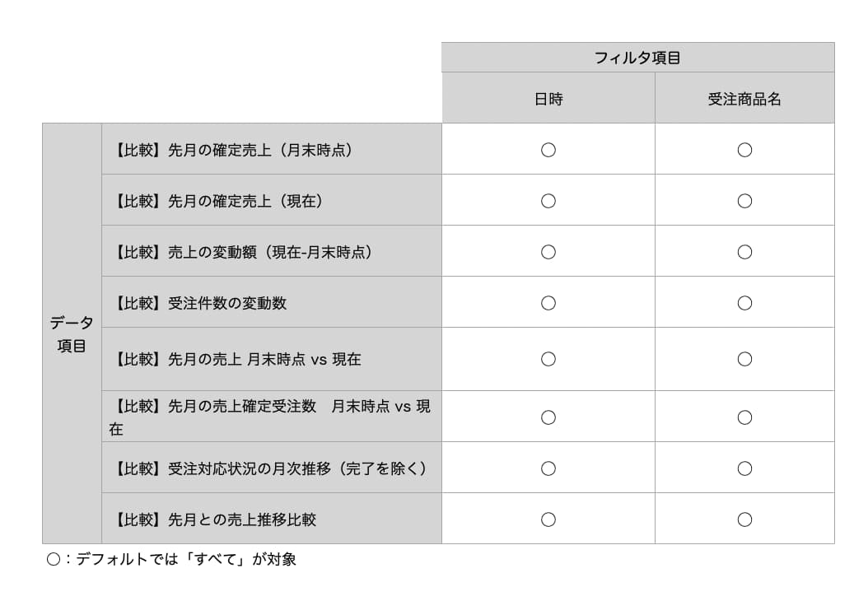Select row label 【比較】受注件数の変動数
Image resolution: width=868 pixels, height=601 pixels.
(x=198, y=303)
